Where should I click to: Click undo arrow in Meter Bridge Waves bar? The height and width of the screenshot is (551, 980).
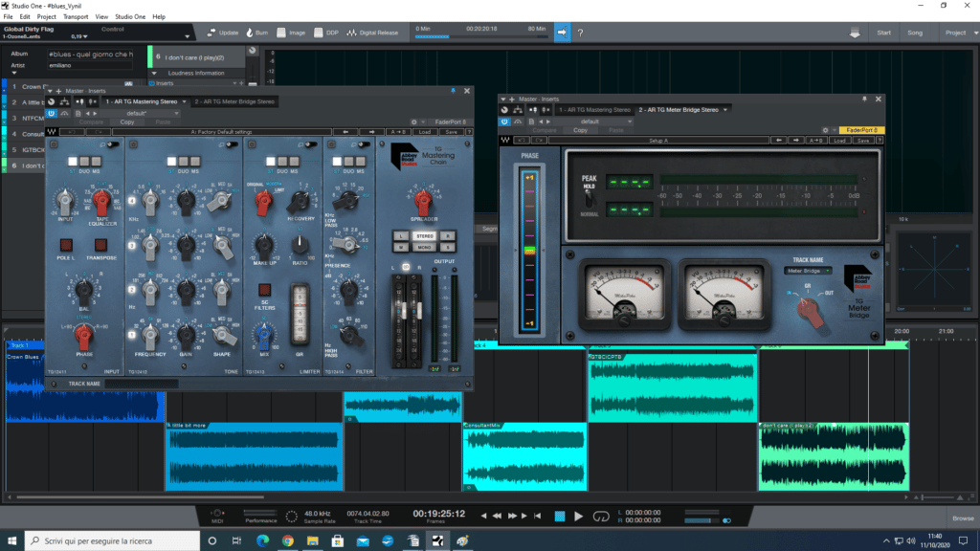(522, 140)
